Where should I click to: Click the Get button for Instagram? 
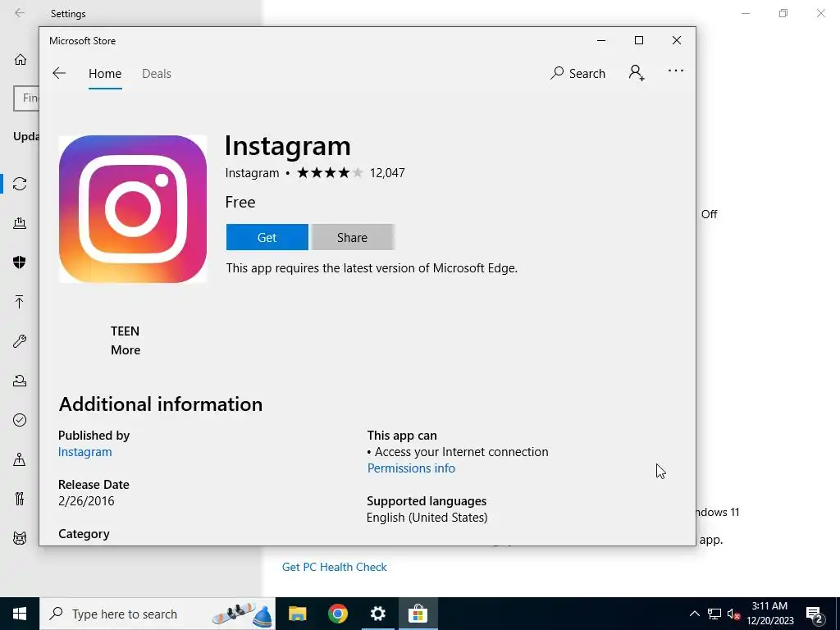(267, 237)
